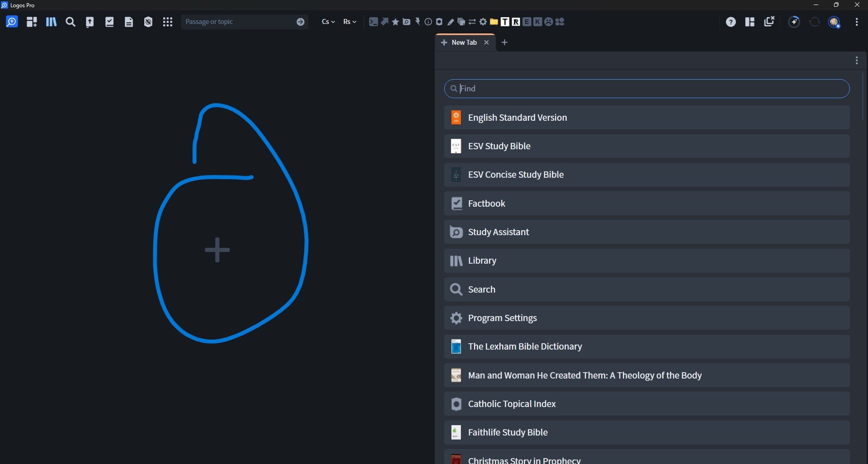Open Catholic Topical Index
Screen dimensions: 868x464
coord(647,404)
